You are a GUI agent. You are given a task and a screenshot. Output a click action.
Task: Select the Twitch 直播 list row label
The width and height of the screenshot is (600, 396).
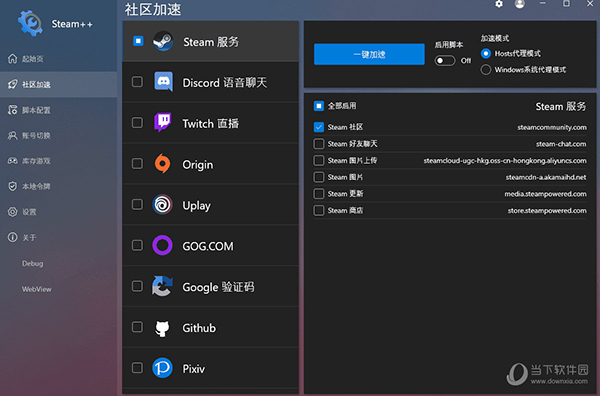coord(210,123)
